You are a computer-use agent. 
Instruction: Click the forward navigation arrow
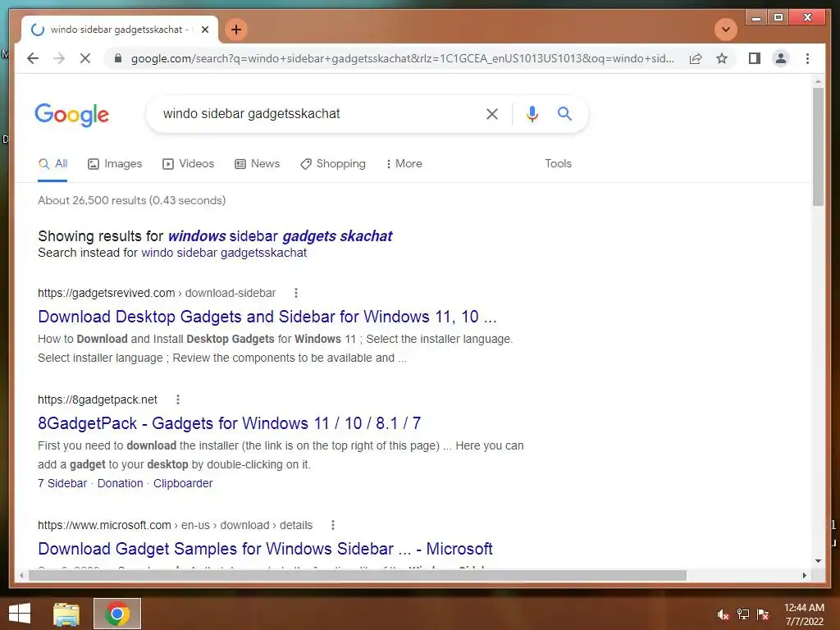tap(59, 58)
